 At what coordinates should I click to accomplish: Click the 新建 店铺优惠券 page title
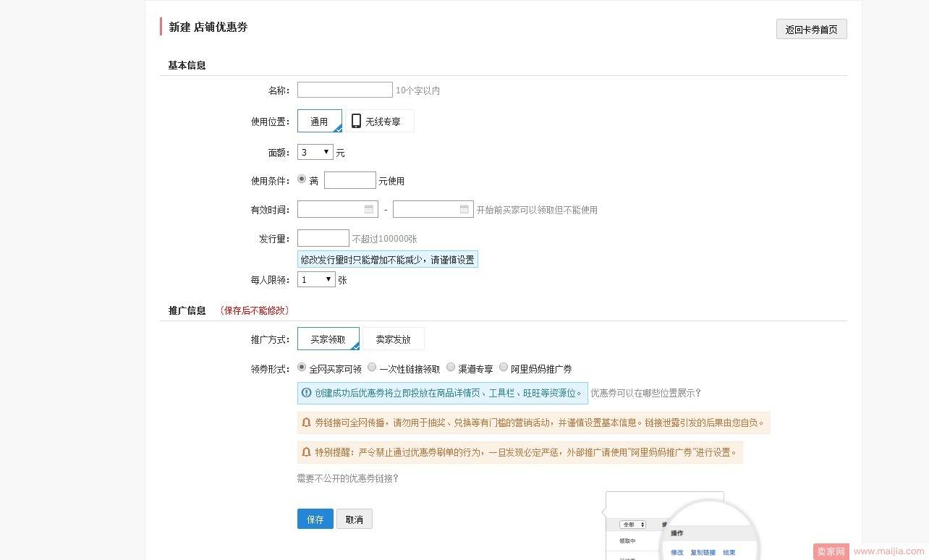click(208, 27)
